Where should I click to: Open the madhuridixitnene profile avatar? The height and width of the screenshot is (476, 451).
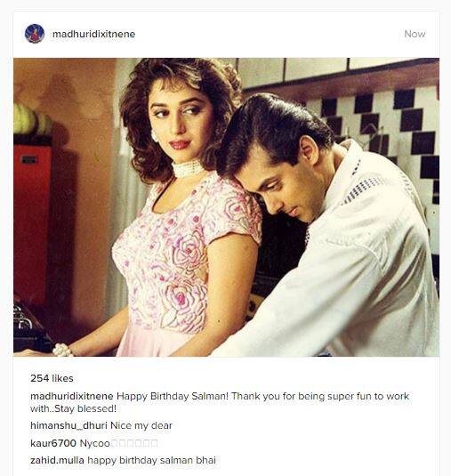(x=35, y=34)
